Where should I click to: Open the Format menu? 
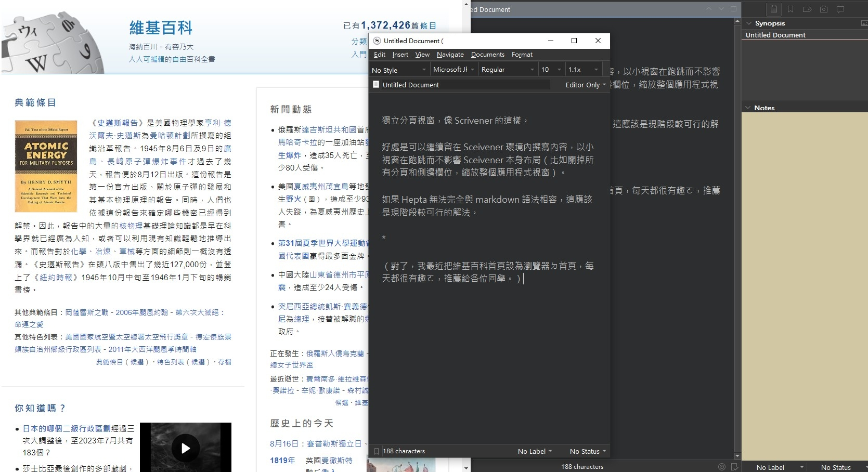522,55
